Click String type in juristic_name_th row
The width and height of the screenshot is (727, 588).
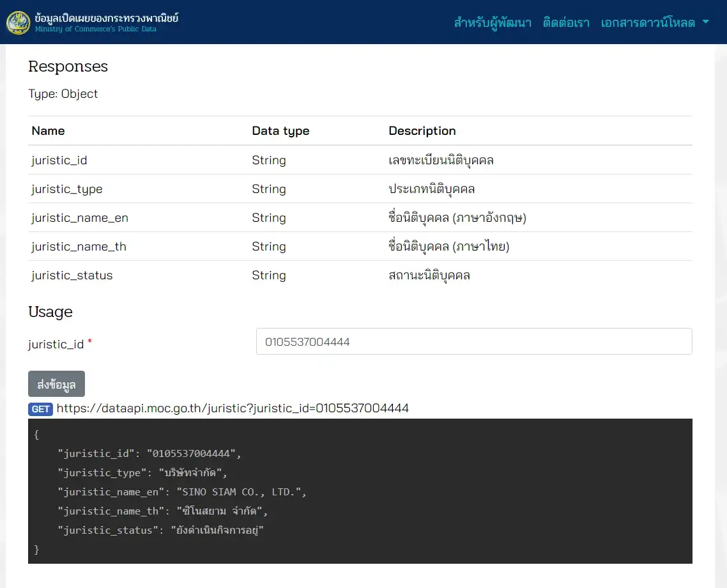[269, 247]
